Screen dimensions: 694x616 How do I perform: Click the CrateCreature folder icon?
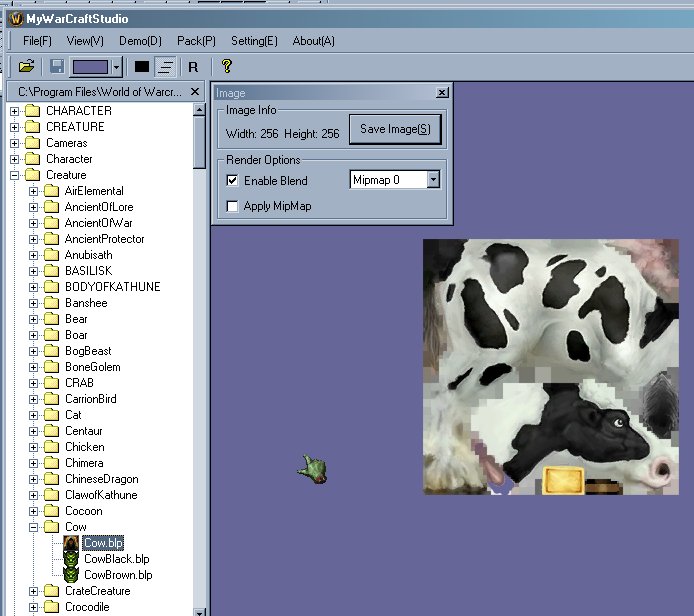point(51,591)
